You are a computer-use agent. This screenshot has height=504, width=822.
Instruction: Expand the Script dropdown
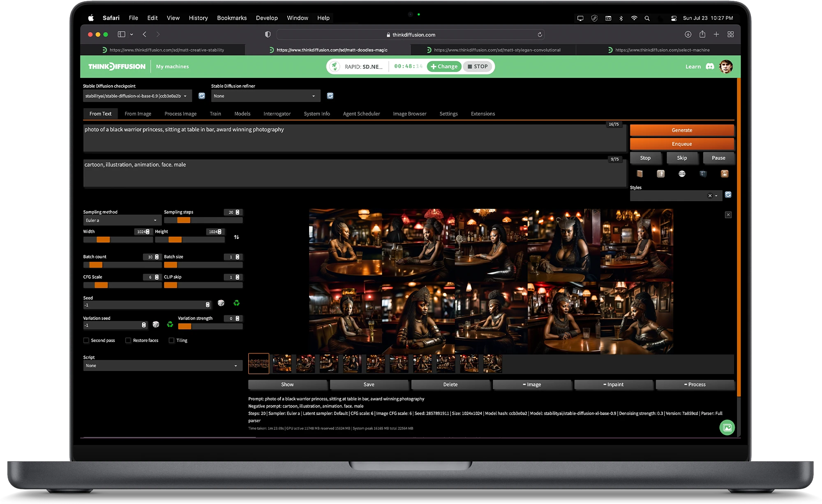(x=162, y=366)
